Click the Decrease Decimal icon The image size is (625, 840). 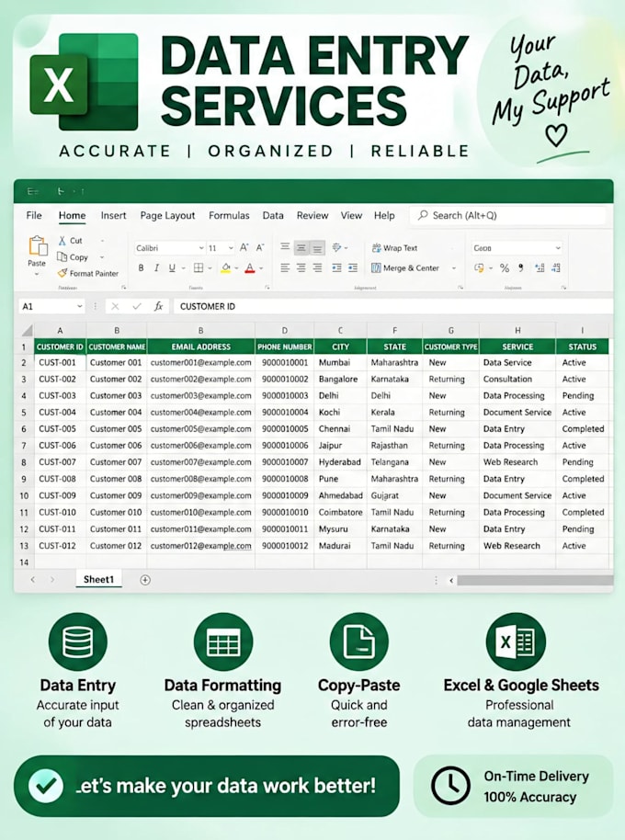[x=556, y=267]
